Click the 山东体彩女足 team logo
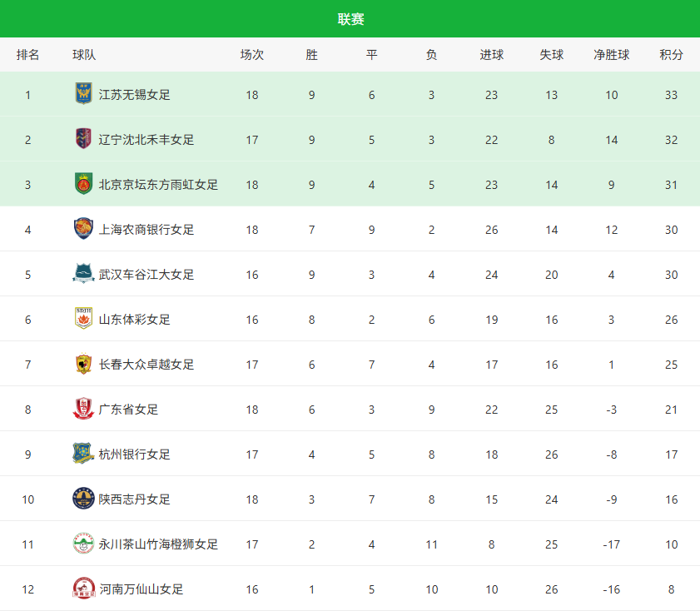This screenshot has width=700, height=611. [x=83, y=319]
